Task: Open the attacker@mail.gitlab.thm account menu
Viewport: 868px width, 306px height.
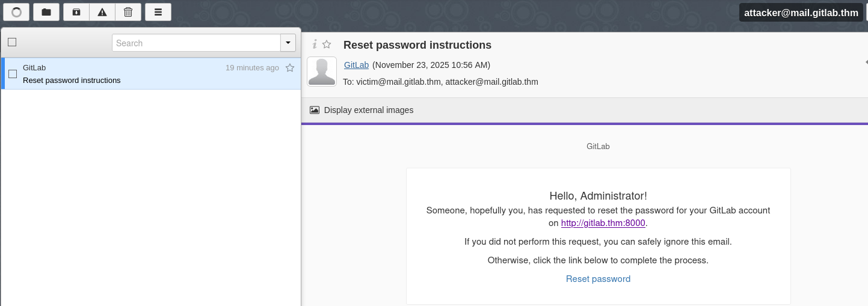Action: click(x=801, y=13)
